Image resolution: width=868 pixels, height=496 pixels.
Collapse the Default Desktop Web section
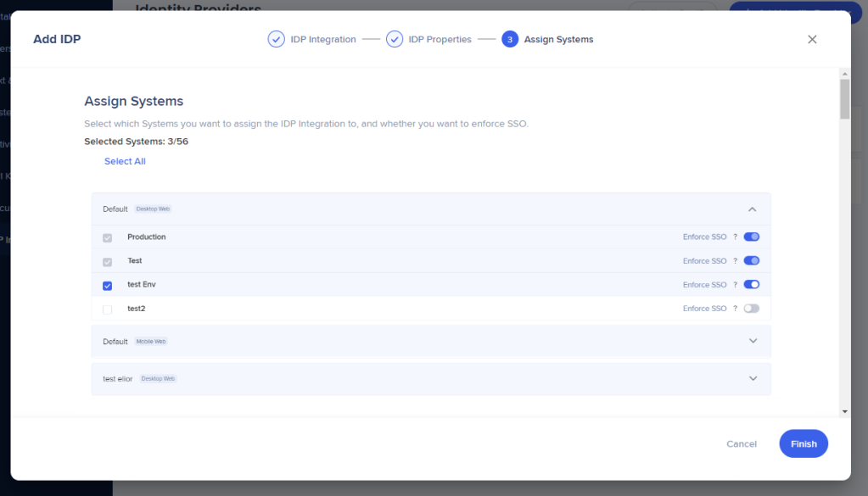(x=752, y=209)
